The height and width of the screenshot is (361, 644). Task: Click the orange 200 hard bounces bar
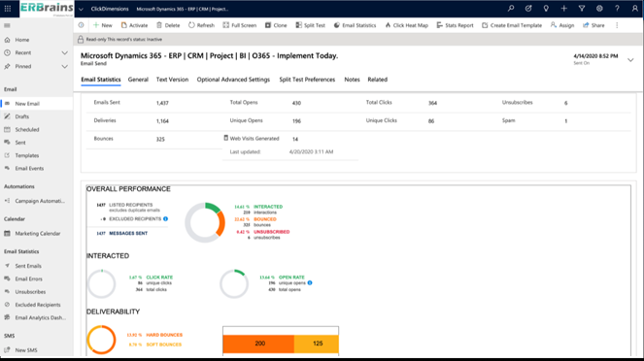(258, 344)
